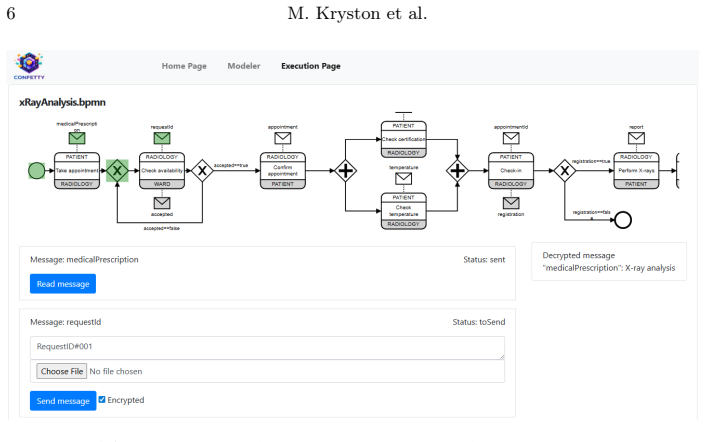
Task: Select the Confirm appointment task box
Action: pyautogui.click(x=282, y=171)
